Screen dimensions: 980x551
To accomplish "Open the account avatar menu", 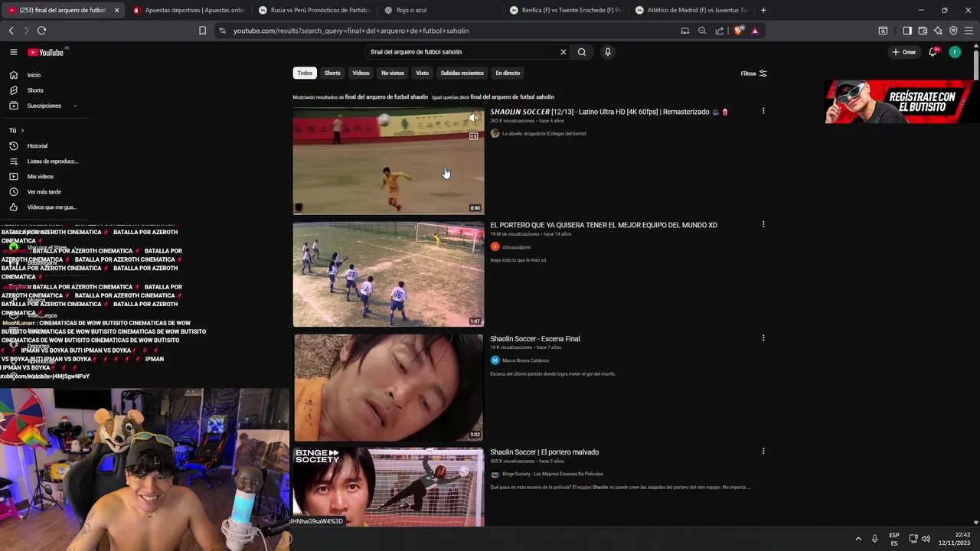I will tap(955, 52).
